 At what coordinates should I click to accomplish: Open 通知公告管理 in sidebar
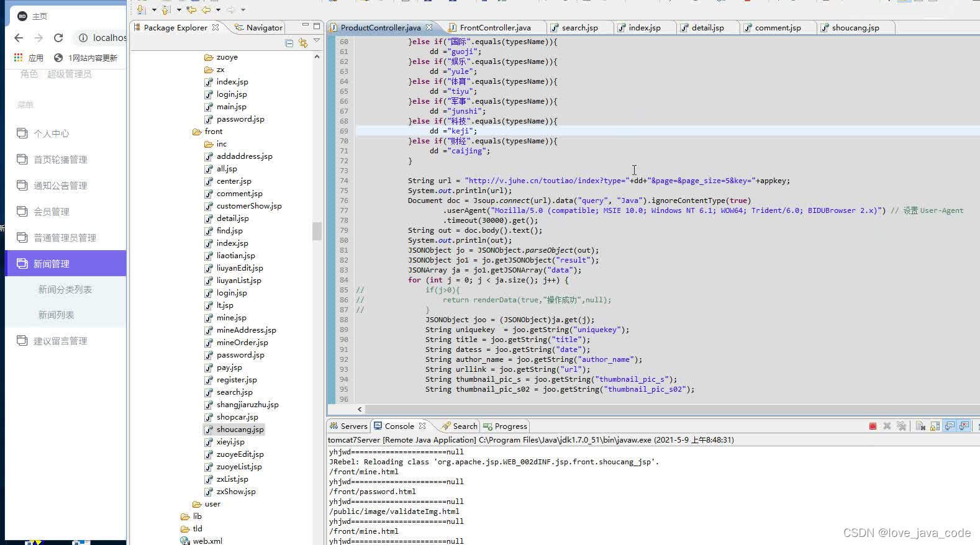click(x=60, y=186)
